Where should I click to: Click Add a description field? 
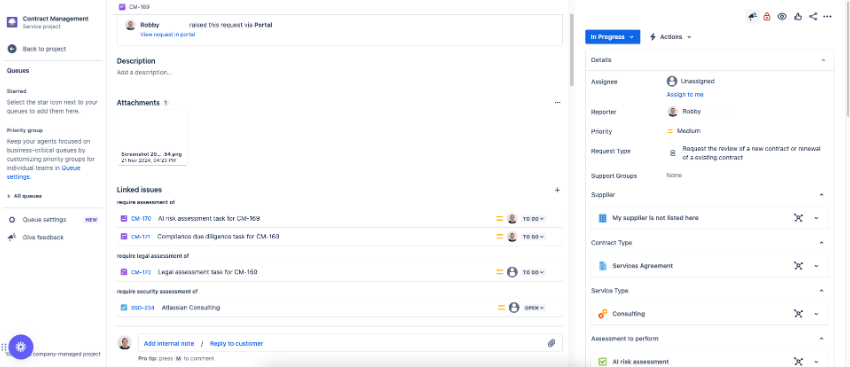[145, 72]
